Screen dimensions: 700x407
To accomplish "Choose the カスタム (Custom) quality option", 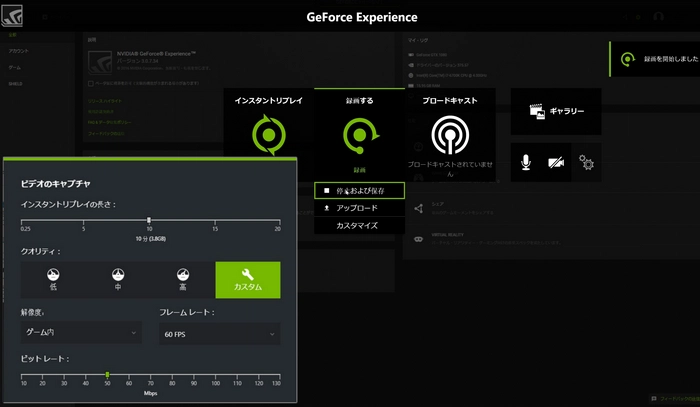I will pos(248,279).
